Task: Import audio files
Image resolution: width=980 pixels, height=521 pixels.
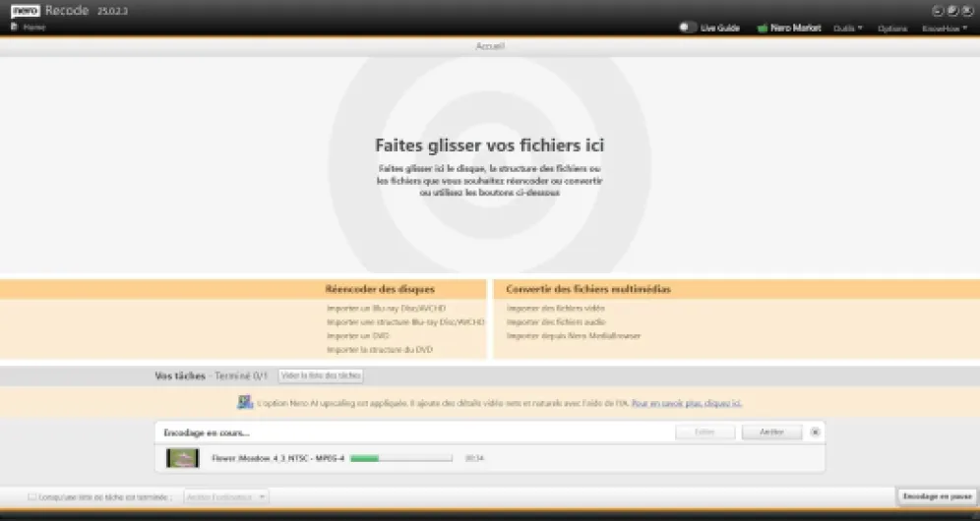Action: 556,321
